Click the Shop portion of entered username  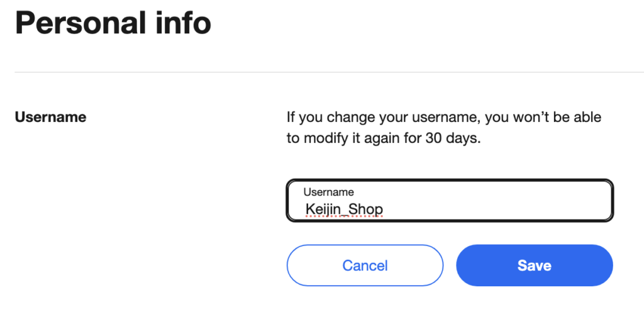tap(369, 209)
